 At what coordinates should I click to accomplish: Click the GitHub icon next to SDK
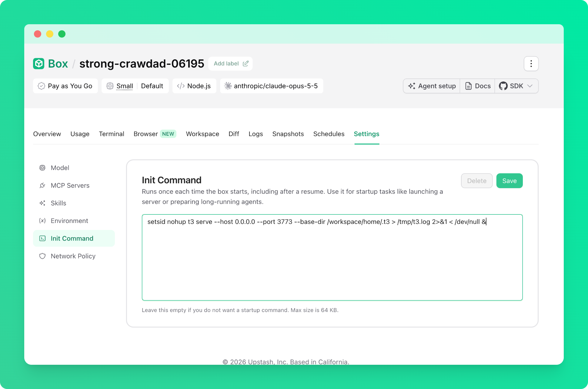coord(503,86)
